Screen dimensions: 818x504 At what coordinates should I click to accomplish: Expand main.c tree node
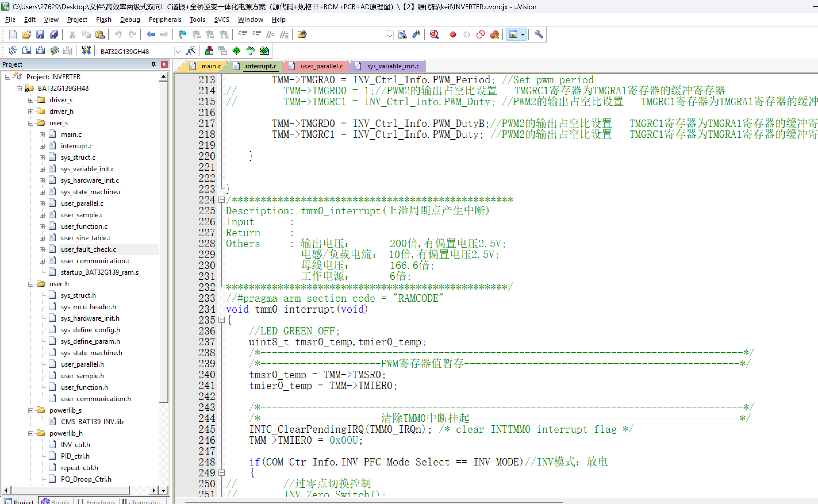42,135
